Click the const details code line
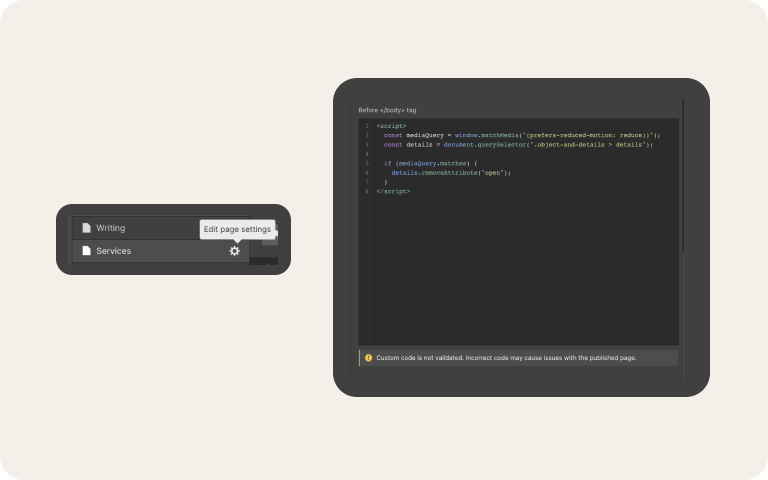Image resolution: width=768 pixels, height=480 pixels. click(x=518, y=144)
